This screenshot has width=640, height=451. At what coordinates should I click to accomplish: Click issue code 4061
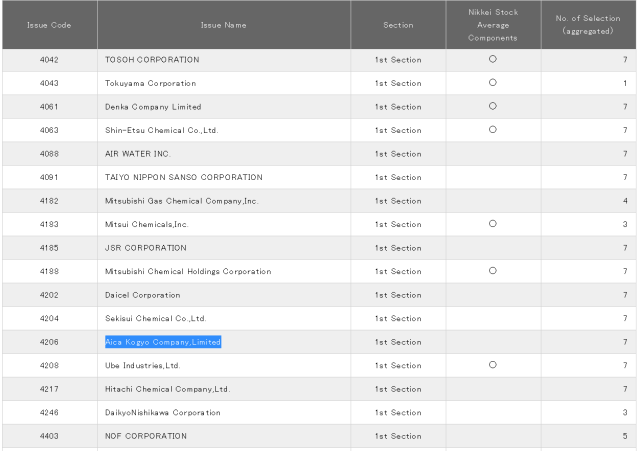(49, 107)
